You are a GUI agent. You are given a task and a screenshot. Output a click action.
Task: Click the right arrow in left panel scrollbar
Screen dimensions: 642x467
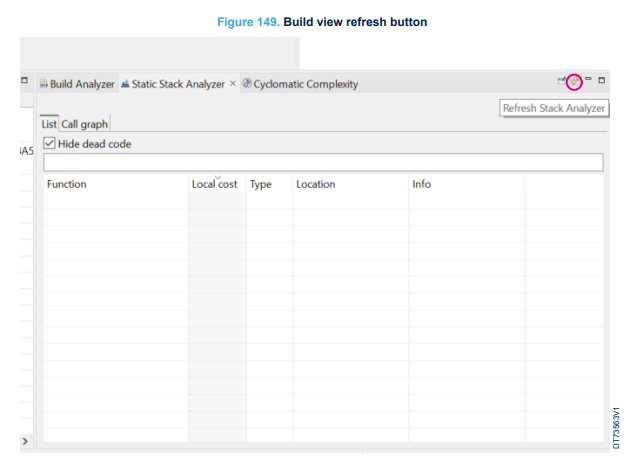point(25,441)
